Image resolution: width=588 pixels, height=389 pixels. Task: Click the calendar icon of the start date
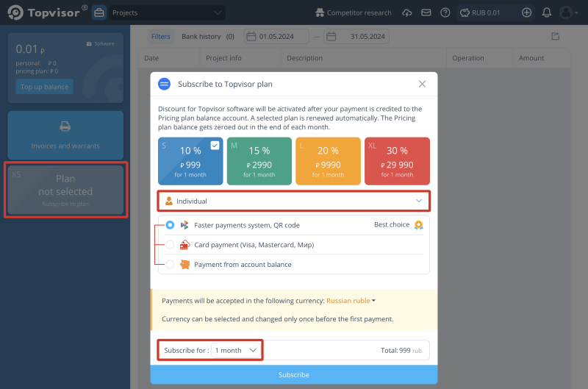pyautogui.click(x=251, y=36)
